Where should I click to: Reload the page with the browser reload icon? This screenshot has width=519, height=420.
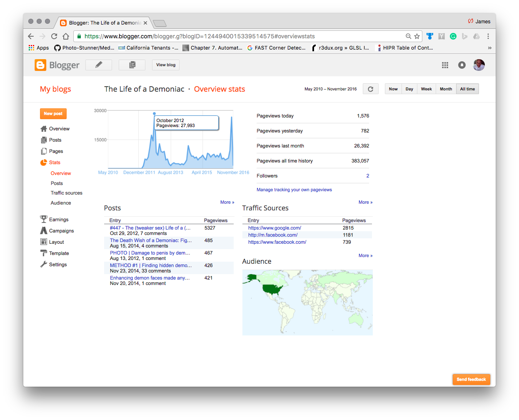point(54,36)
